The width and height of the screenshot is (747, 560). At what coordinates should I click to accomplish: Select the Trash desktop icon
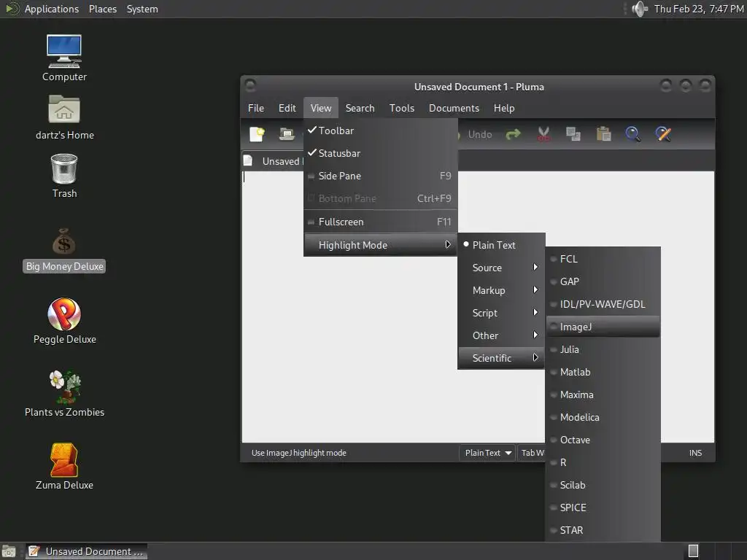[64, 176]
